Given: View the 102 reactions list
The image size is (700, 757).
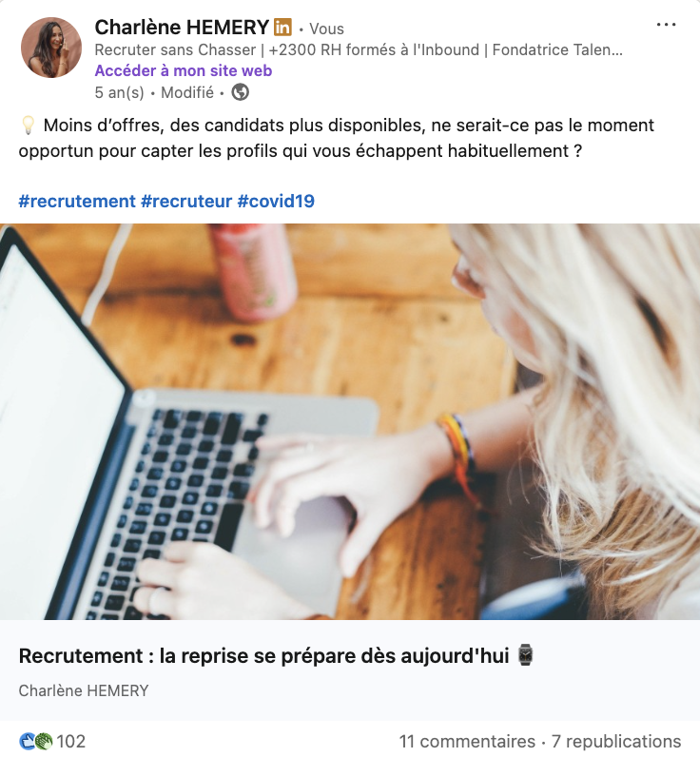Looking at the screenshot, I should [70, 741].
